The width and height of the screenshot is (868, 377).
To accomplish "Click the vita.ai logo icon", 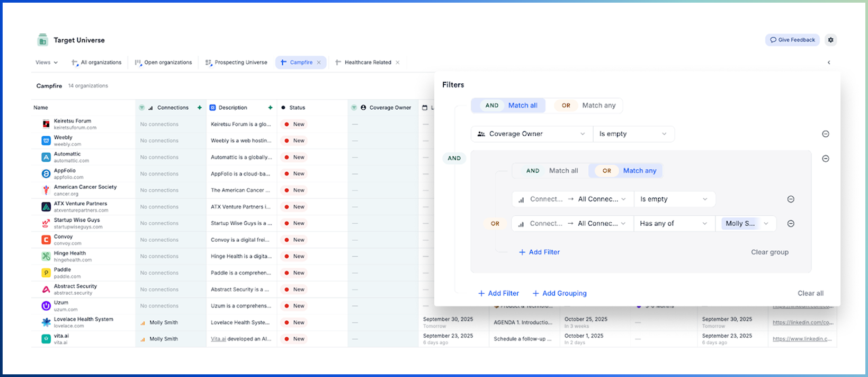I will click(x=46, y=339).
